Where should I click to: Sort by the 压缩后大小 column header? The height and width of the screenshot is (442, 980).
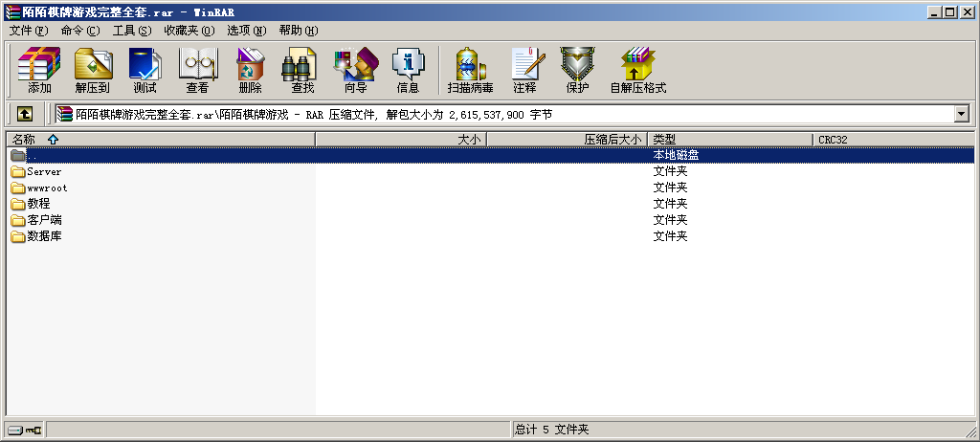click(x=612, y=140)
